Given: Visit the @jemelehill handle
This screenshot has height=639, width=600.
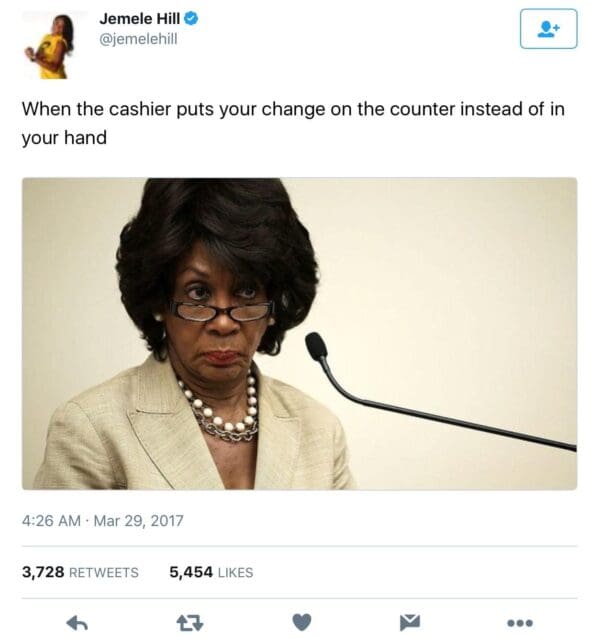Looking at the screenshot, I should (x=138, y=39).
